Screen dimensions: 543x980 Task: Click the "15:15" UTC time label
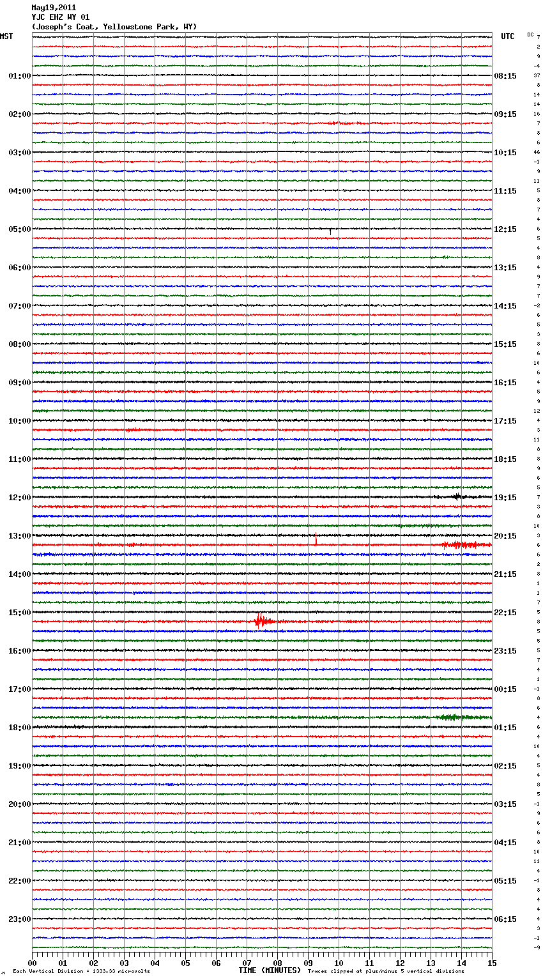(505, 344)
